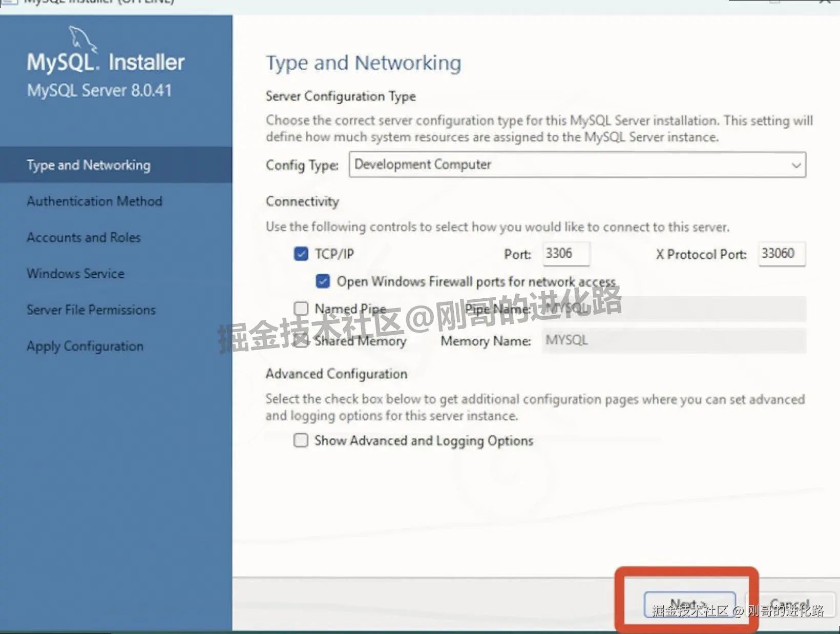Viewport: 840px width, 634px height.
Task: Open the Authentication Method step
Action: pos(94,201)
